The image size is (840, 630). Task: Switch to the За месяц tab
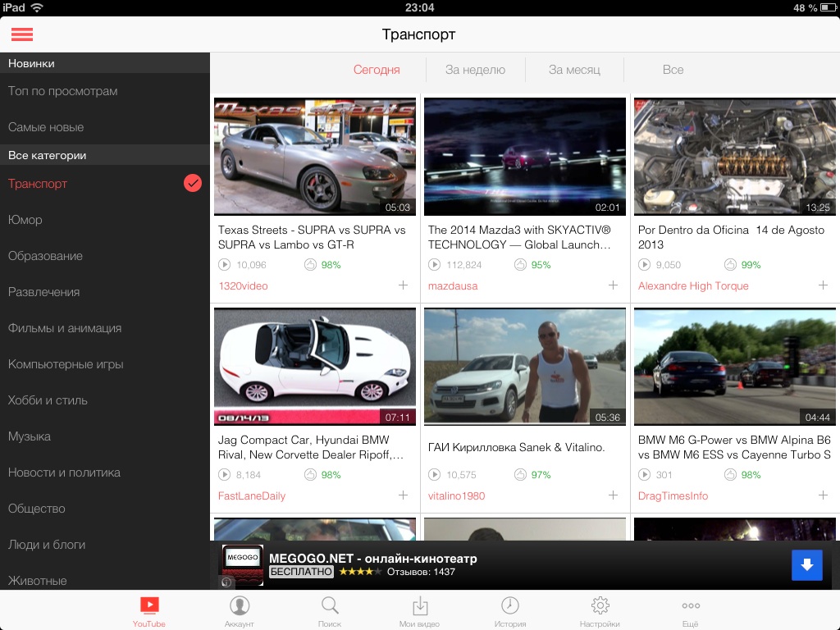coord(574,70)
